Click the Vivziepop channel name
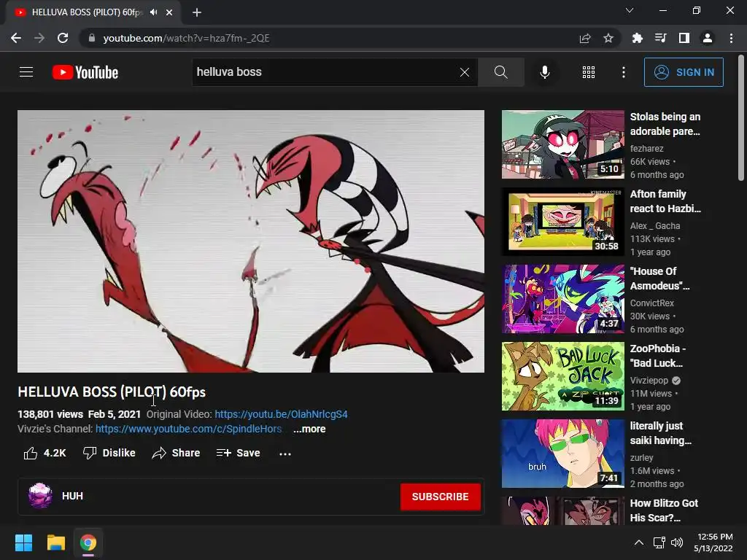 coord(649,380)
